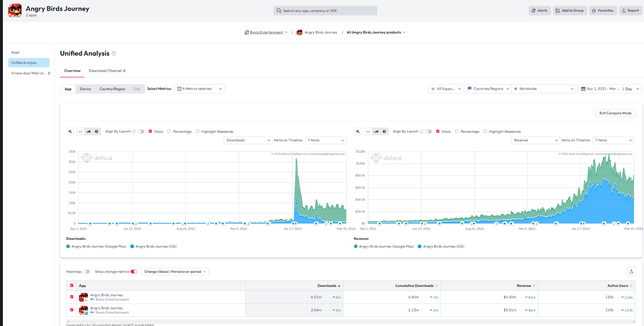Image resolution: width=644 pixels, height=326 pixels.
Task: Click zoom icon on Revenue chart
Action: (358, 131)
